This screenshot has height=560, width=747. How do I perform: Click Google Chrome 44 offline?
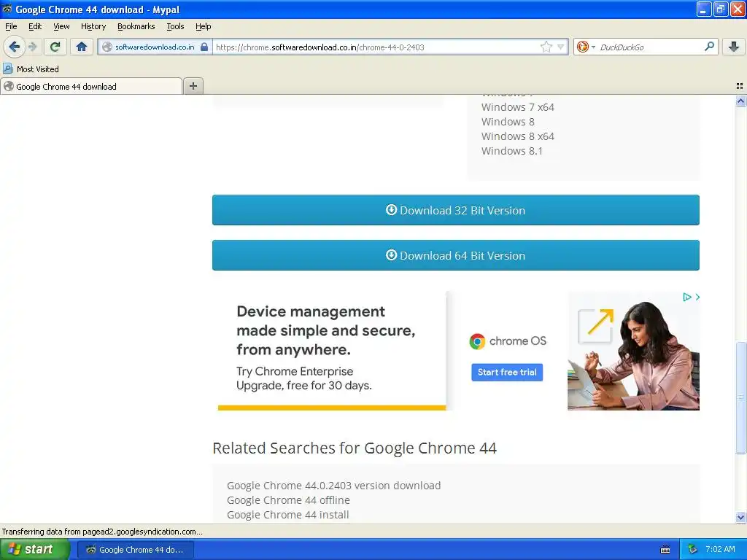pyautogui.click(x=288, y=500)
